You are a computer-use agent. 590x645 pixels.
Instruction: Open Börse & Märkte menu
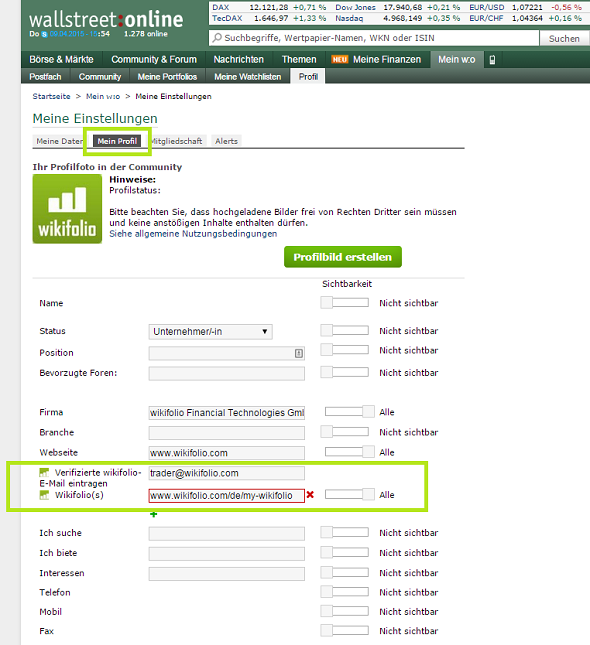point(61,60)
